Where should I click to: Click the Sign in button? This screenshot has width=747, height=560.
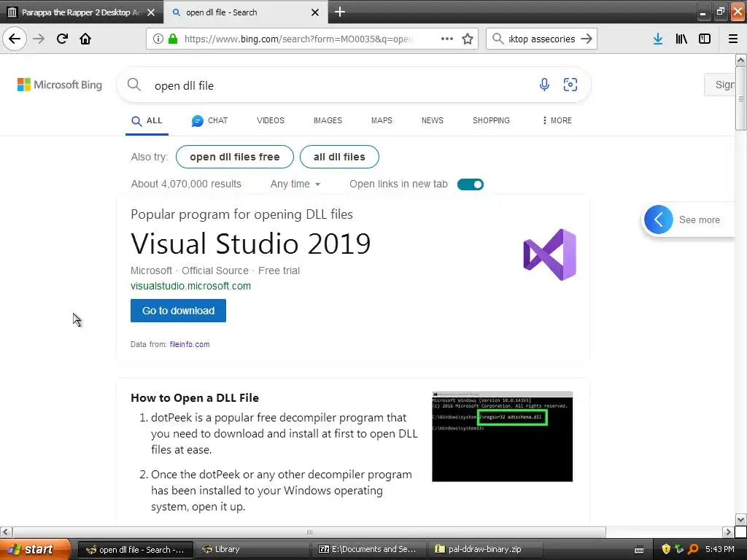coord(720,85)
